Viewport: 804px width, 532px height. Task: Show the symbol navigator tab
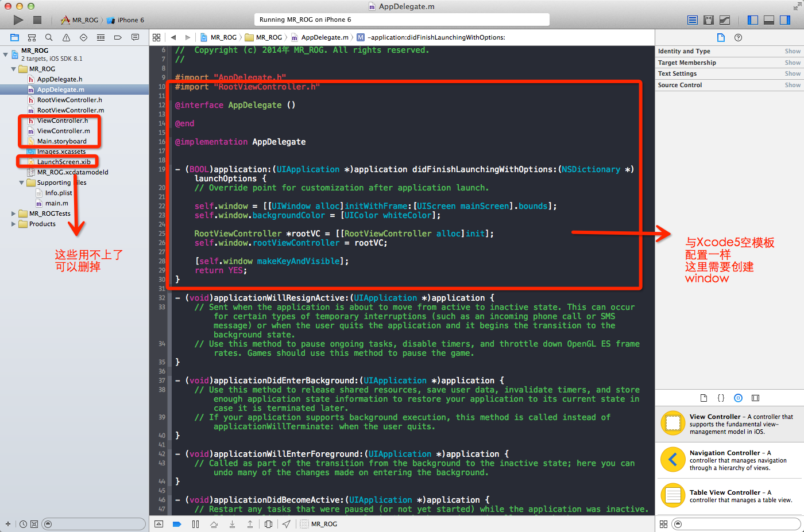[x=32, y=37]
